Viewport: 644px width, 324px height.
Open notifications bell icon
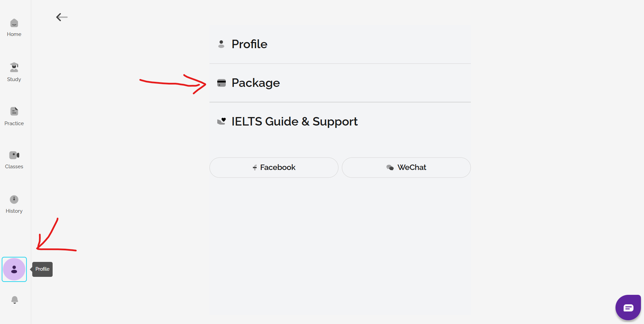pos(15,300)
